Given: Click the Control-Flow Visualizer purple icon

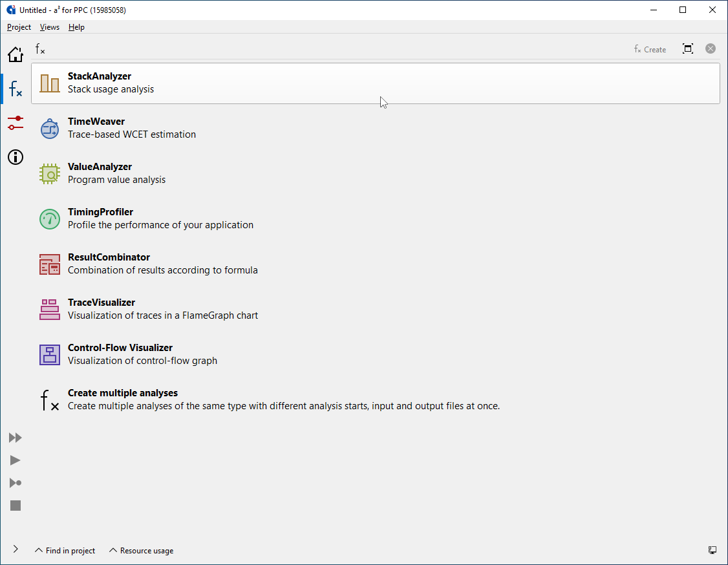Looking at the screenshot, I should (x=50, y=355).
